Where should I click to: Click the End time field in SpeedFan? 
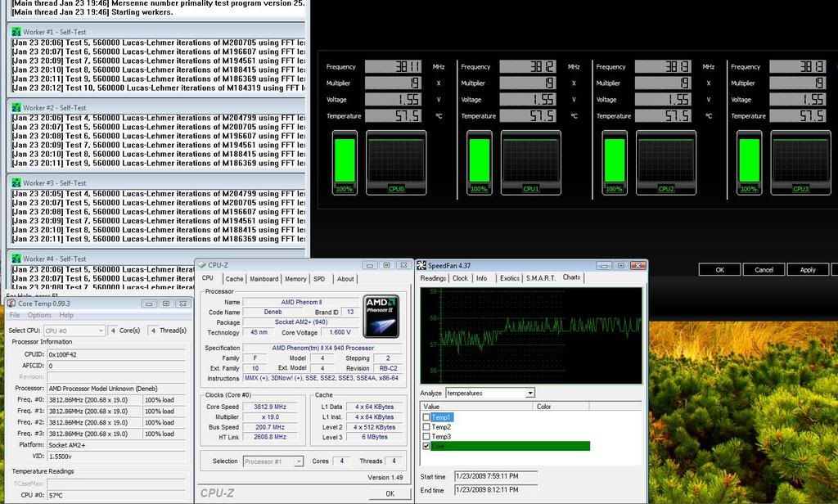pyautogui.click(x=496, y=489)
